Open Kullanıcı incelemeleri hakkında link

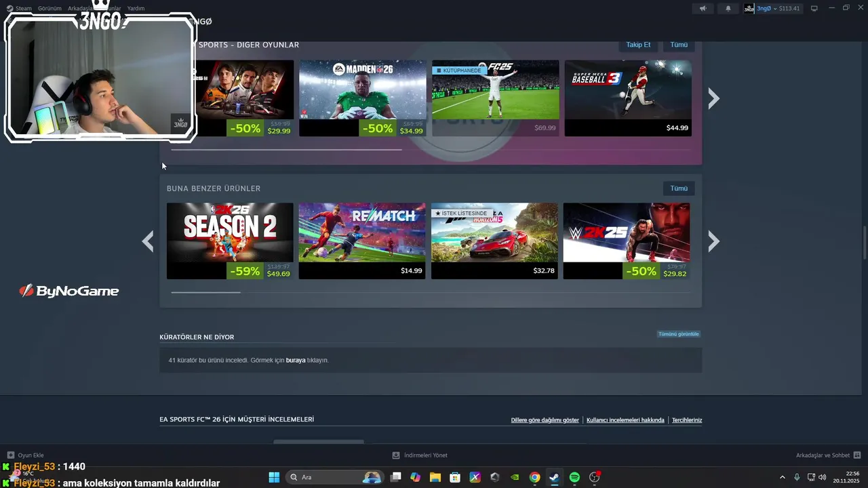coord(625,420)
